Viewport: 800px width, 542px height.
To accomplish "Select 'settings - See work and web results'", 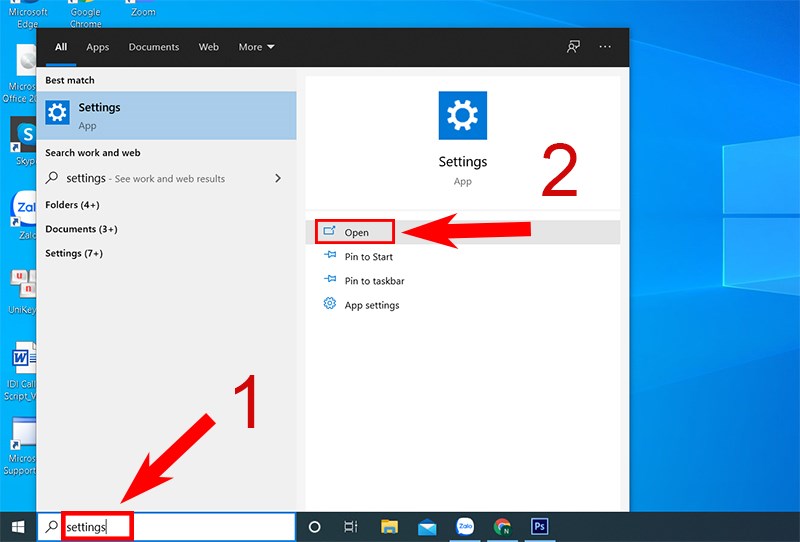I will (167, 178).
